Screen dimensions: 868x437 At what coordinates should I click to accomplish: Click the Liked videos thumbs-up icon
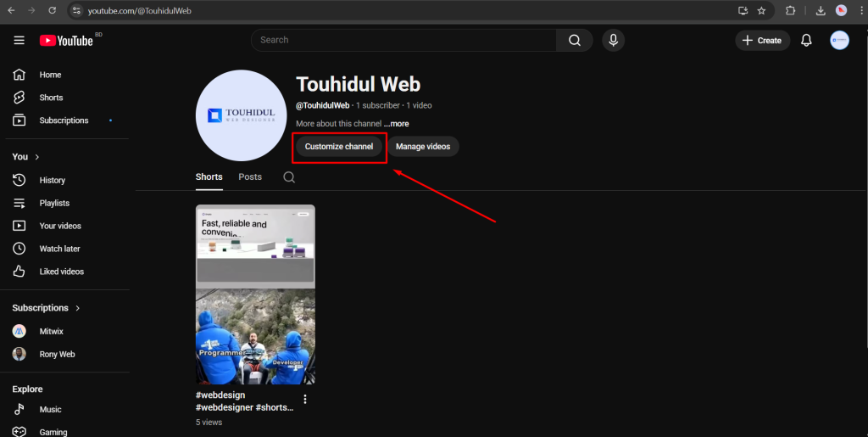[19, 272]
